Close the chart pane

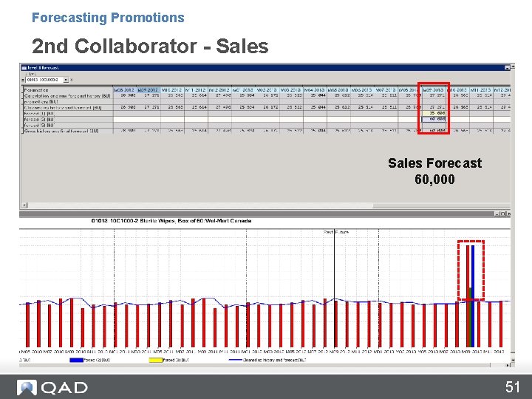coord(508,214)
